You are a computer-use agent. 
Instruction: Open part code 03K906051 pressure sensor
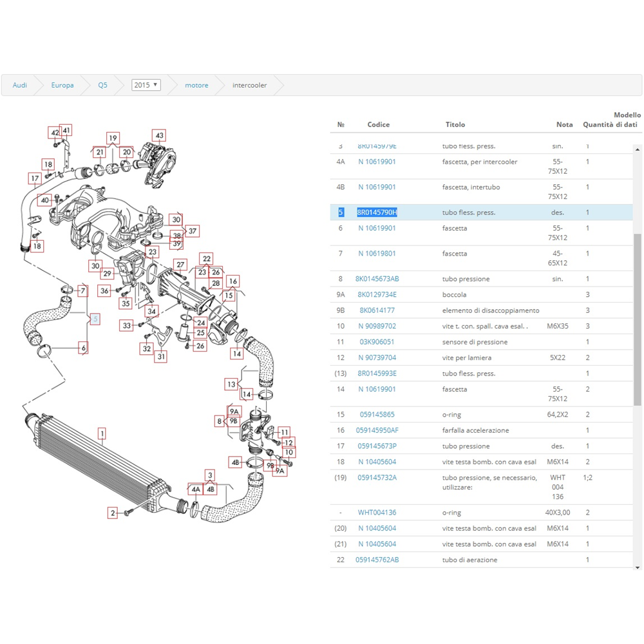click(x=377, y=342)
